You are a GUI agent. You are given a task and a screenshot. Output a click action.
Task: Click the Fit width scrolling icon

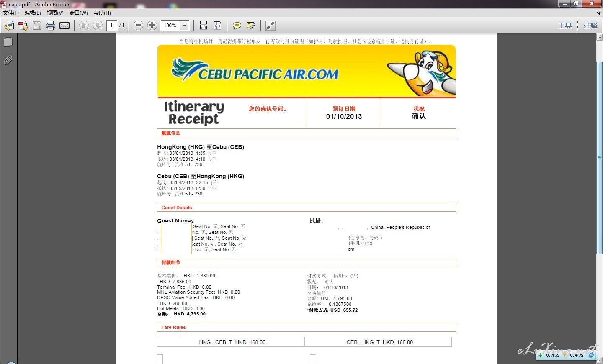click(x=204, y=26)
